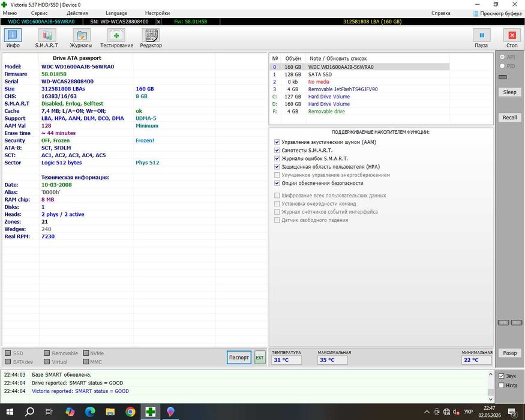Open the Language menu
Image resolution: width=525 pixels, height=420 pixels.
(x=116, y=13)
